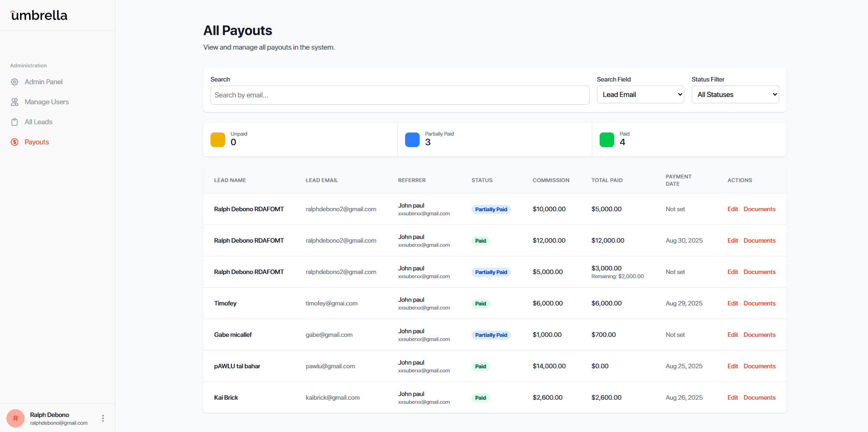868x432 pixels.
Task: Edit the first Ralph Debono RDAFOMT payout
Action: 732,209
